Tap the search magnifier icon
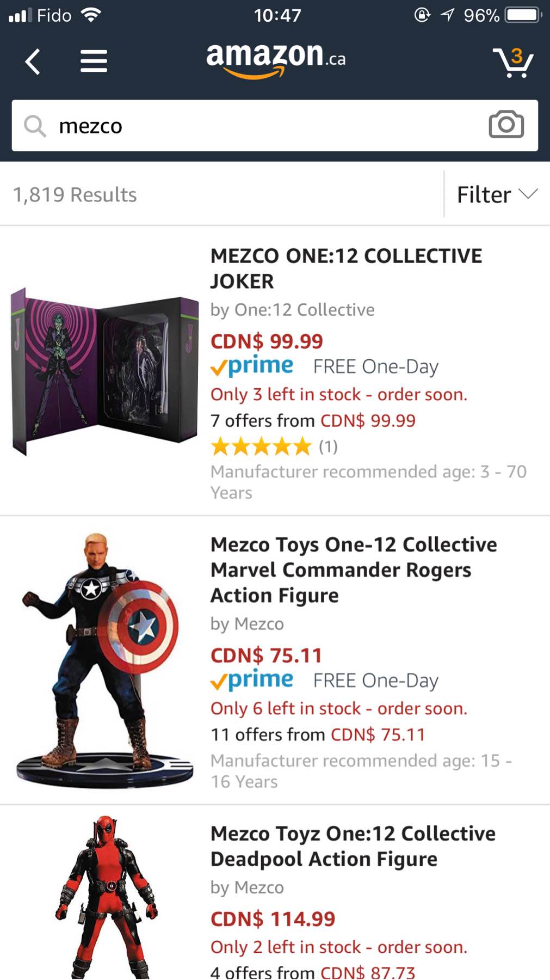 [35, 126]
